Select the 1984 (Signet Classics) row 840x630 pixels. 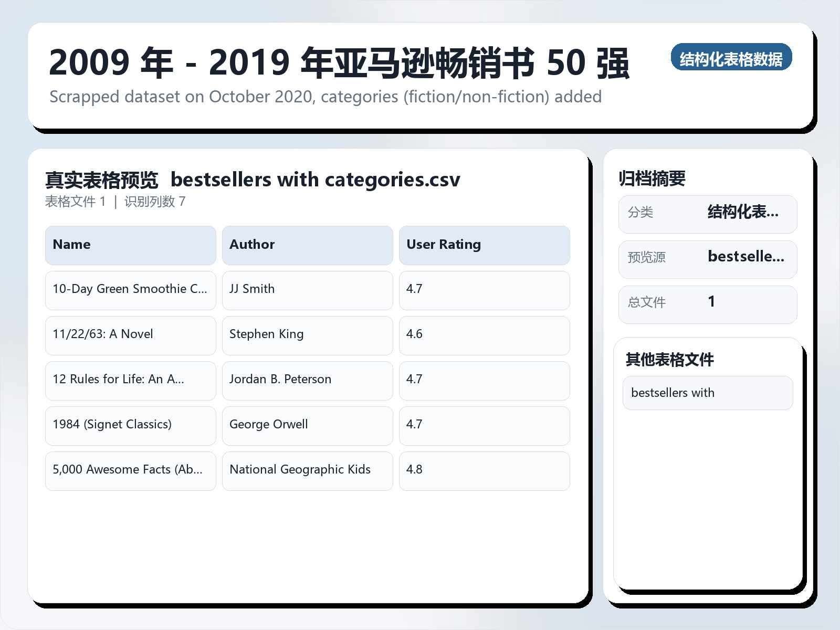click(x=130, y=425)
